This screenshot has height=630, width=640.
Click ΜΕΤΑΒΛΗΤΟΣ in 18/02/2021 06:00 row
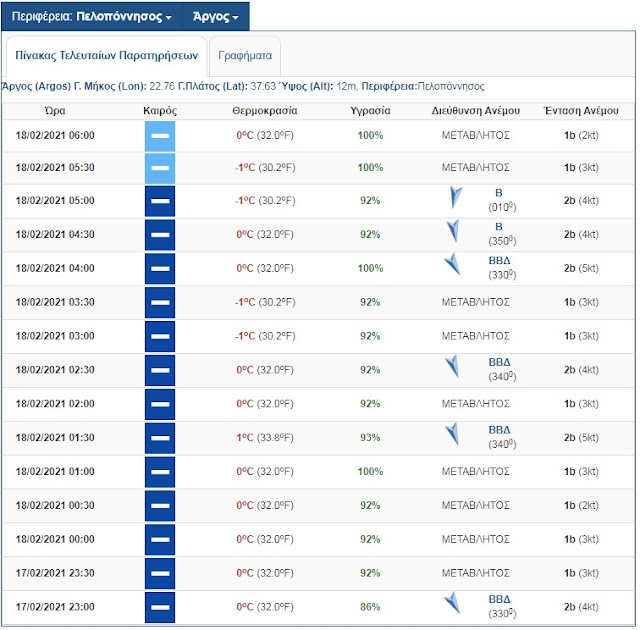(x=476, y=135)
